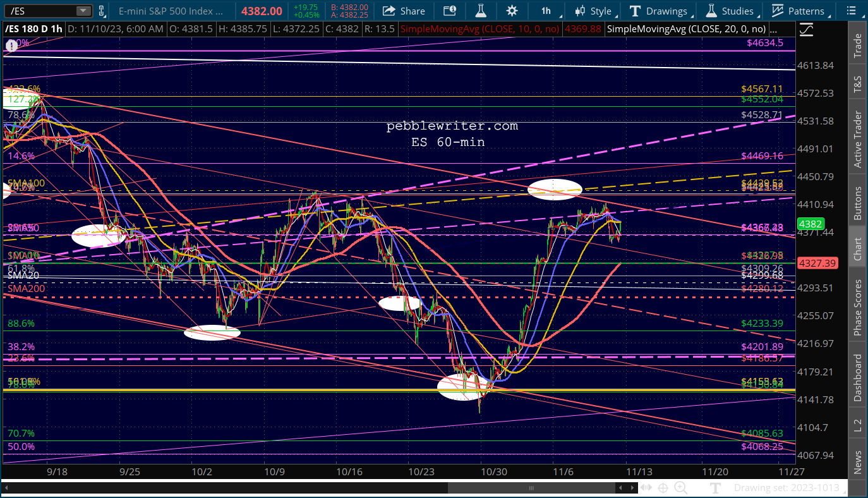This screenshot has height=498, width=868.
Task: Click the text drawing tool icon
Action: [x=716, y=487]
